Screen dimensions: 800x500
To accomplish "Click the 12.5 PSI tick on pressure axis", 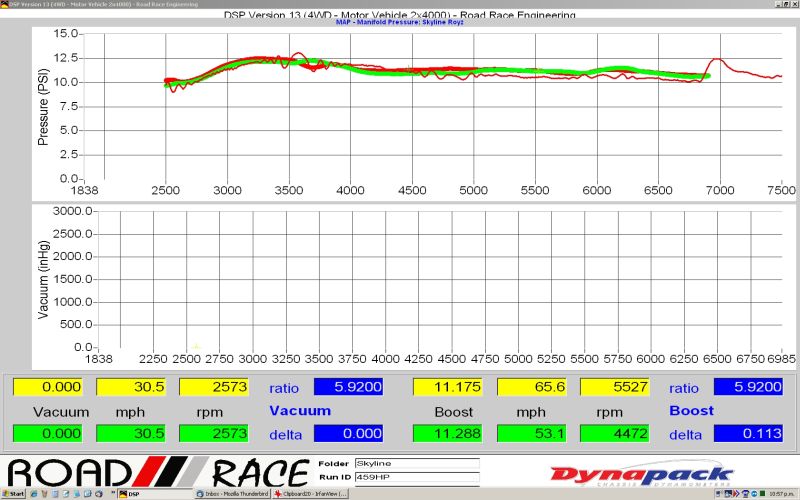I will pyautogui.click(x=65, y=58).
